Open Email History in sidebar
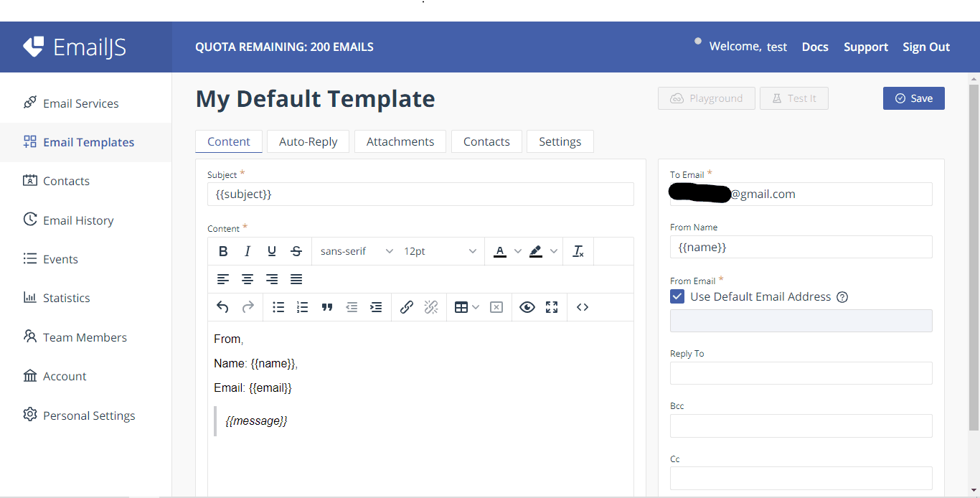 point(78,220)
